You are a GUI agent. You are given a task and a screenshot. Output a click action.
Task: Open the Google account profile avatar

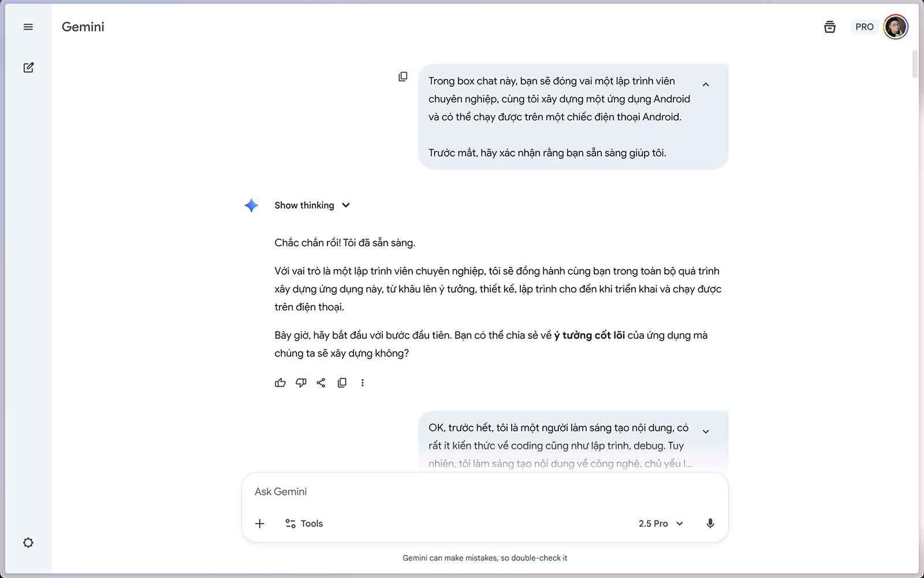click(x=896, y=27)
